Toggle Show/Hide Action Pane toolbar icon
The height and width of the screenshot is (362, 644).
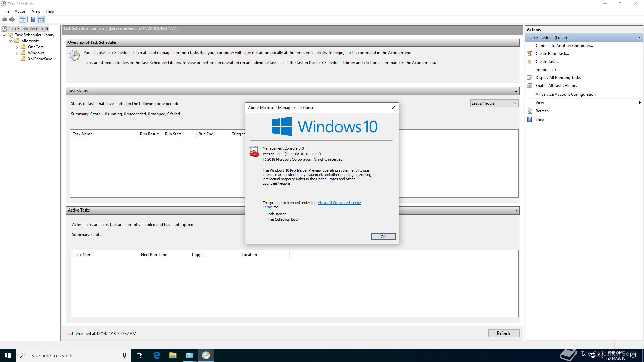tap(41, 20)
